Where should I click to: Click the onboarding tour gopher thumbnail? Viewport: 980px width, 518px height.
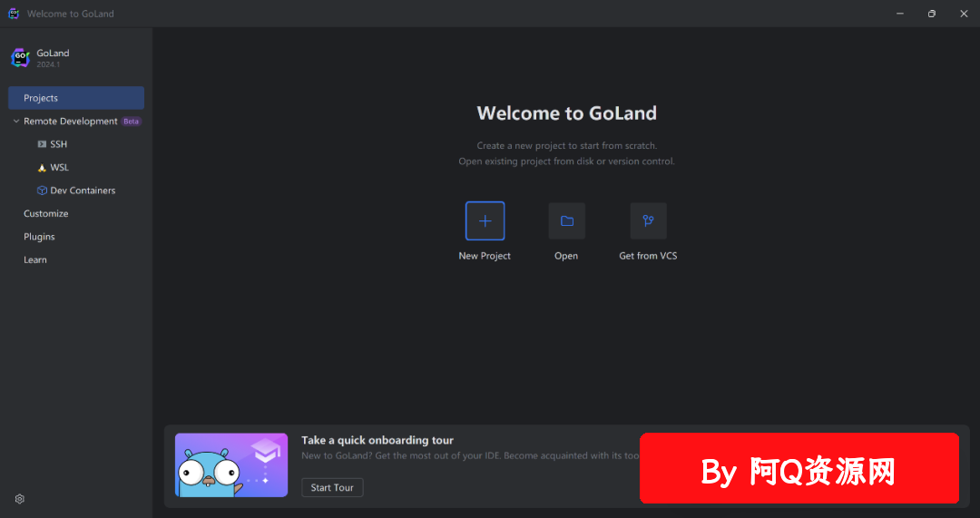click(231, 464)
